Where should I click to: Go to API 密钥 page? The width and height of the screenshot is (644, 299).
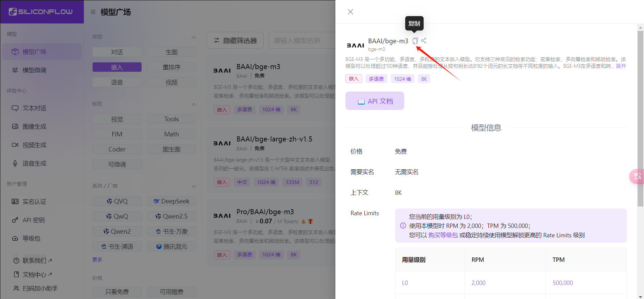(34, 220)
